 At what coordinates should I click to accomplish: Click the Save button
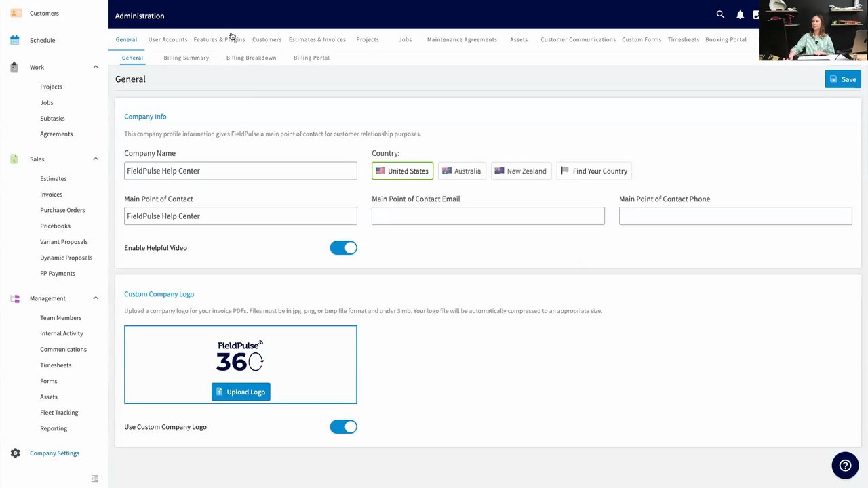pyautogui.click(x=843, y=79)
